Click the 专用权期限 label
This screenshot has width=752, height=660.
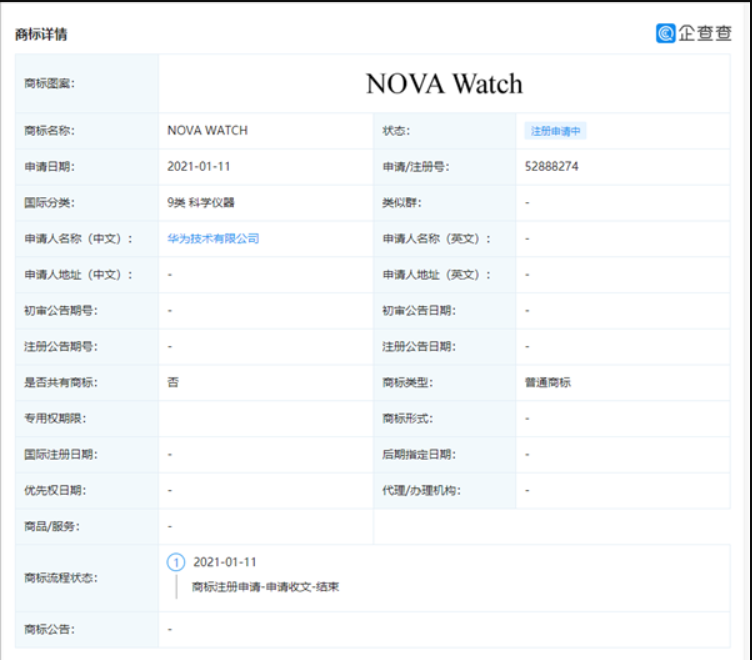pos(55,418)
